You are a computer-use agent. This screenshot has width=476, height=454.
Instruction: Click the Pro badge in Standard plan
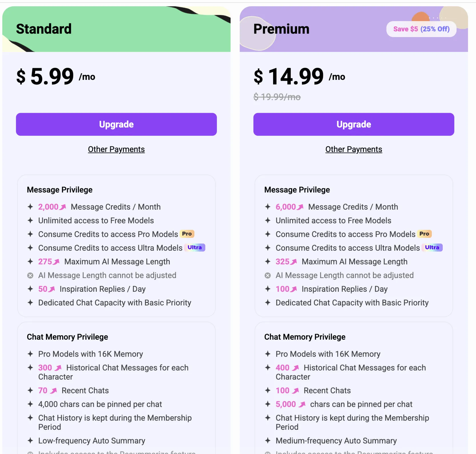pos(187,234)
